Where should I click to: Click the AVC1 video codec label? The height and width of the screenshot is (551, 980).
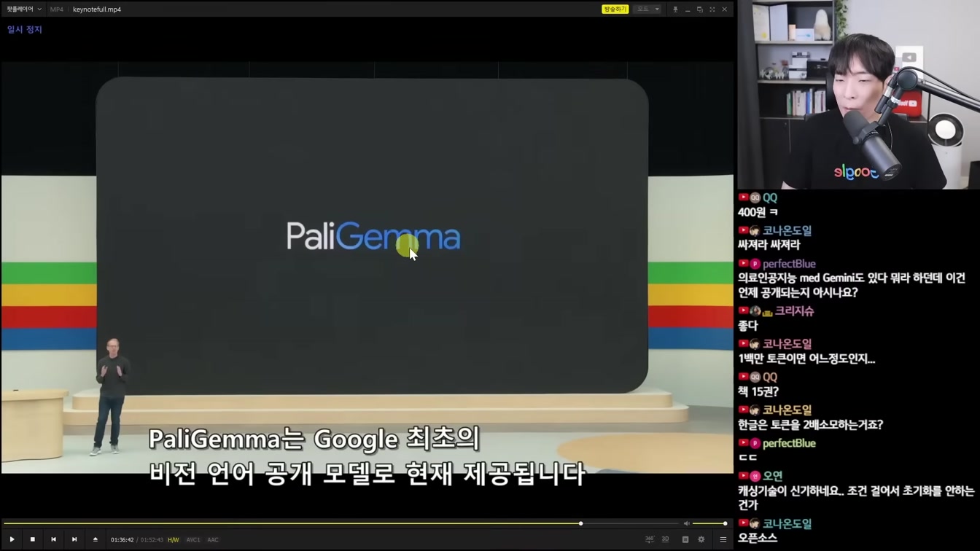click(x=193, y=540)
